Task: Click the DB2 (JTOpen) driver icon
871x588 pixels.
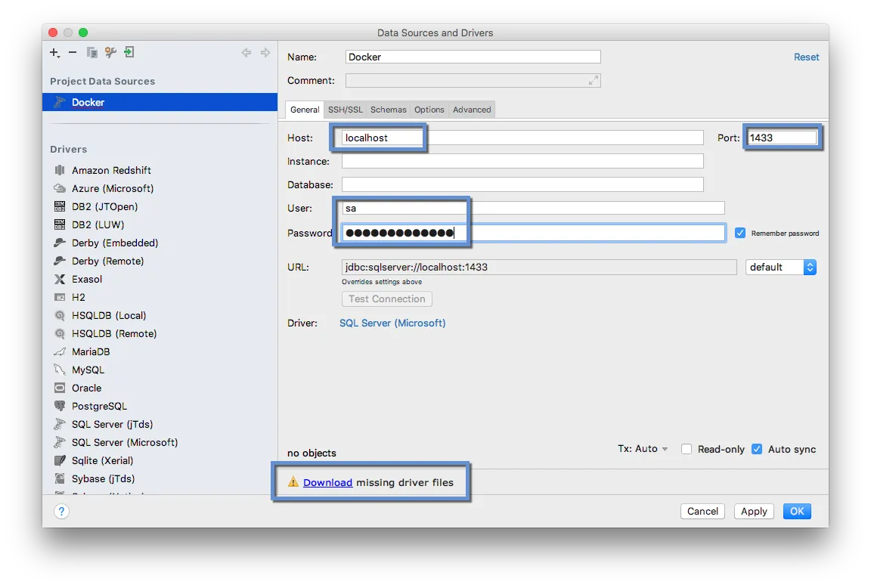Action: coord(60,206)
